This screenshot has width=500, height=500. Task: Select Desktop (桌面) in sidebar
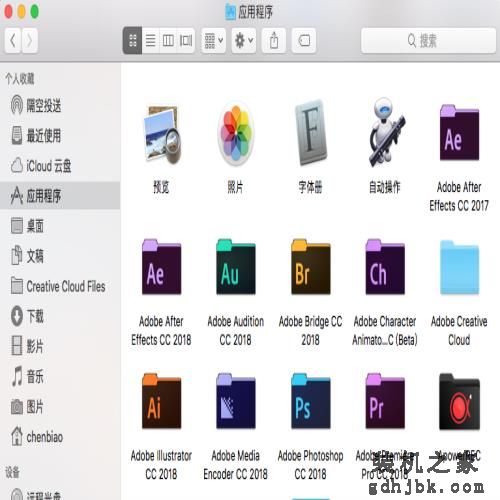coord(60,226)
